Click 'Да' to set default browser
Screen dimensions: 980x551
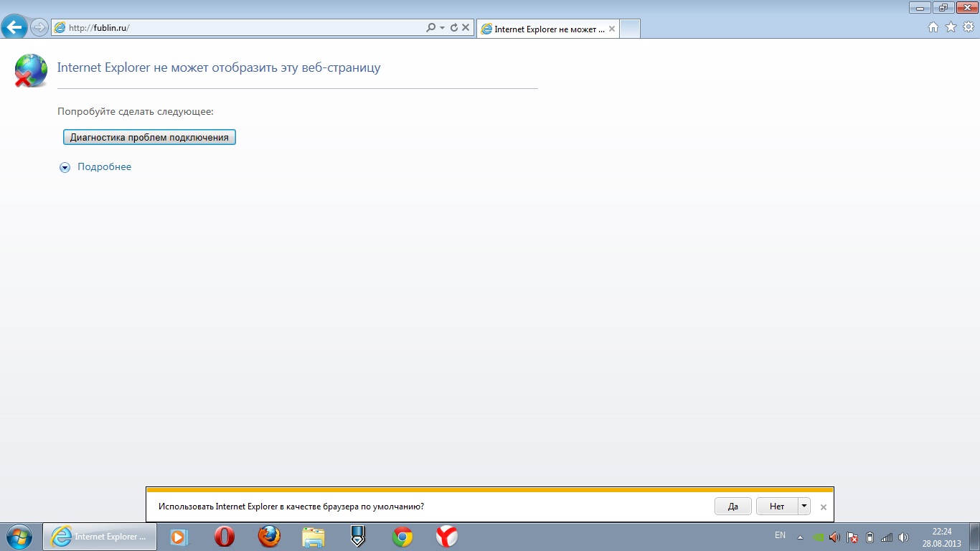pos(733,507)
